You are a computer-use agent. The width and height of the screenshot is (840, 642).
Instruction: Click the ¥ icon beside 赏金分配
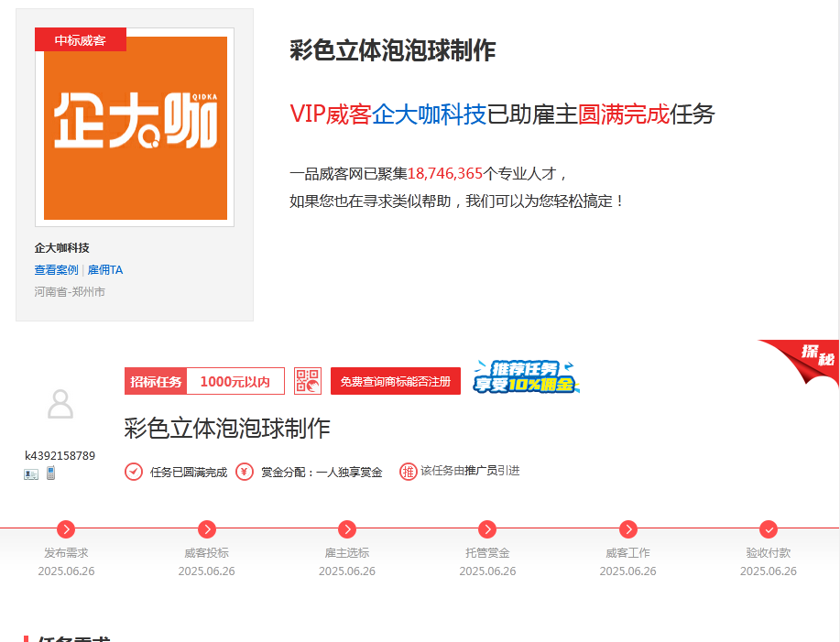[x=243, y=472]
